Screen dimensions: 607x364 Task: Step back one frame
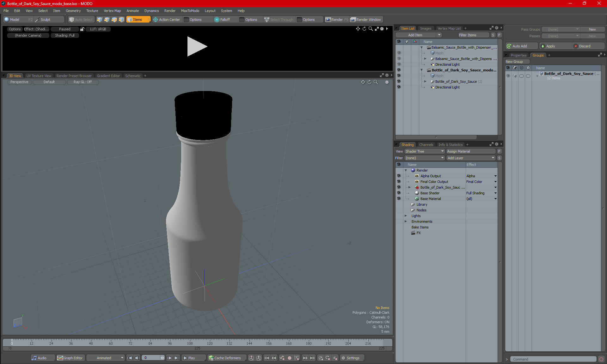click(137, 358)
